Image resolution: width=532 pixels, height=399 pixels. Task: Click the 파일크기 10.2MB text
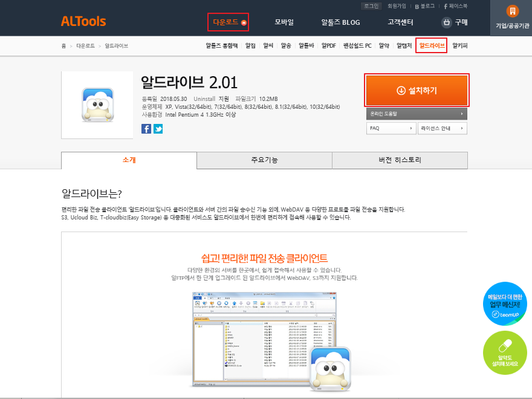point(256,99)
